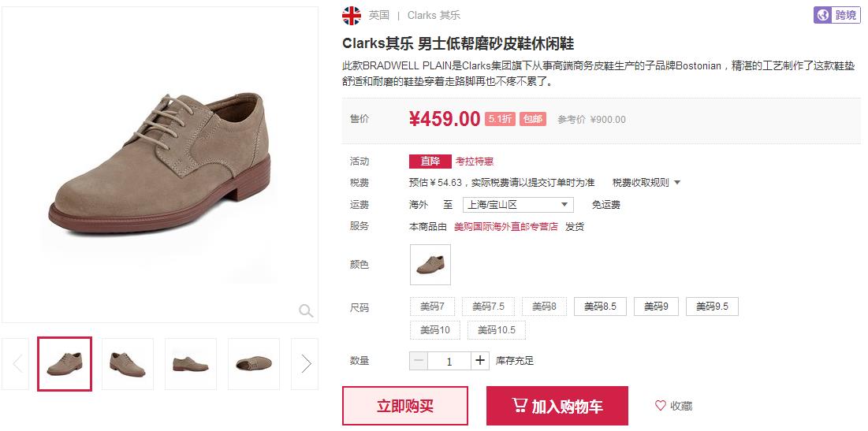
Task: Click the cross-border 跨境 globe badge
Action: (x=837, y=15)
